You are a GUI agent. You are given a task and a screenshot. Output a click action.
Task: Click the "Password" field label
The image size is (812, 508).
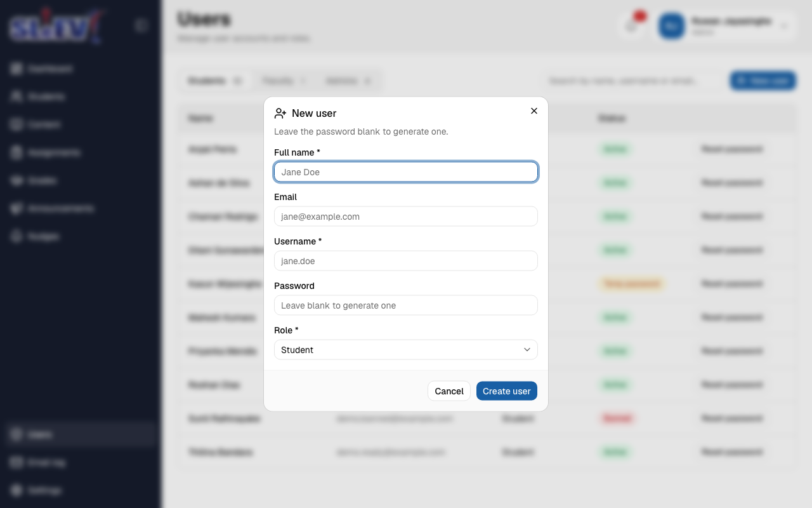[294, 286]
